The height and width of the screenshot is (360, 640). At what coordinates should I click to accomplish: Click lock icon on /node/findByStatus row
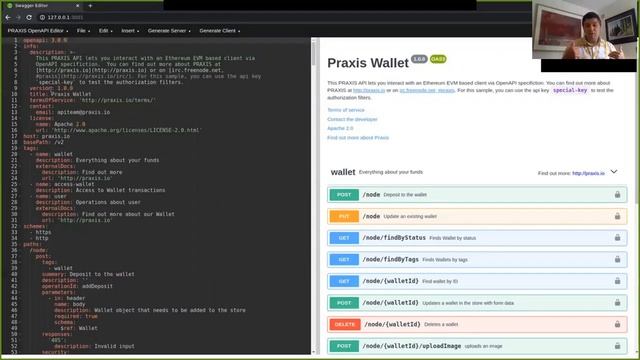(617, 238)
